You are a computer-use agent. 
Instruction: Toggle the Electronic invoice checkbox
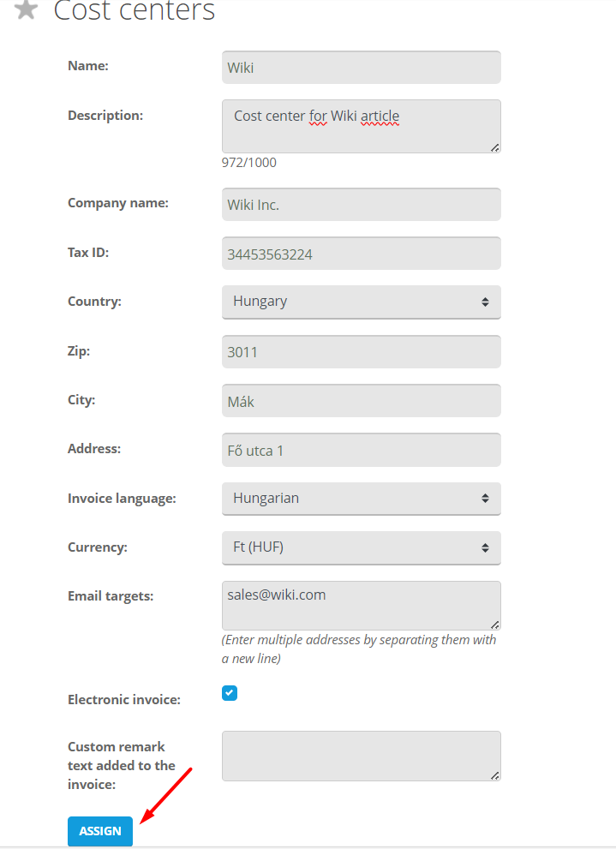(230, 693)
